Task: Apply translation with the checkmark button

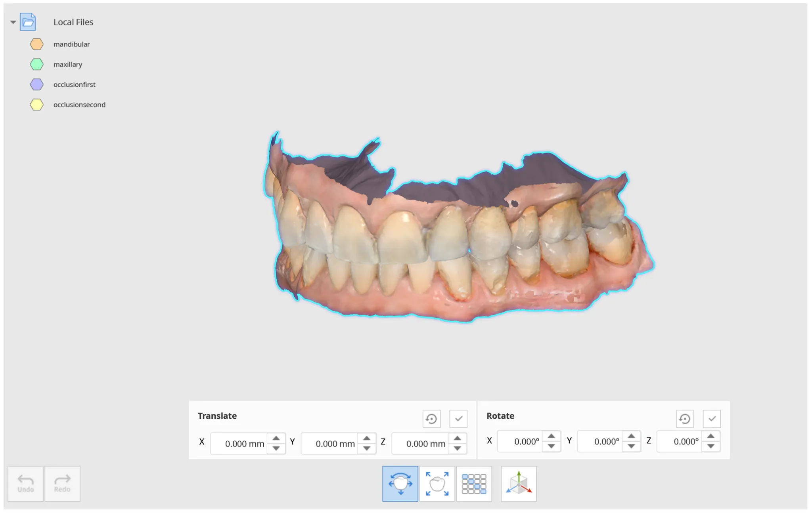Action: point(458,419)
